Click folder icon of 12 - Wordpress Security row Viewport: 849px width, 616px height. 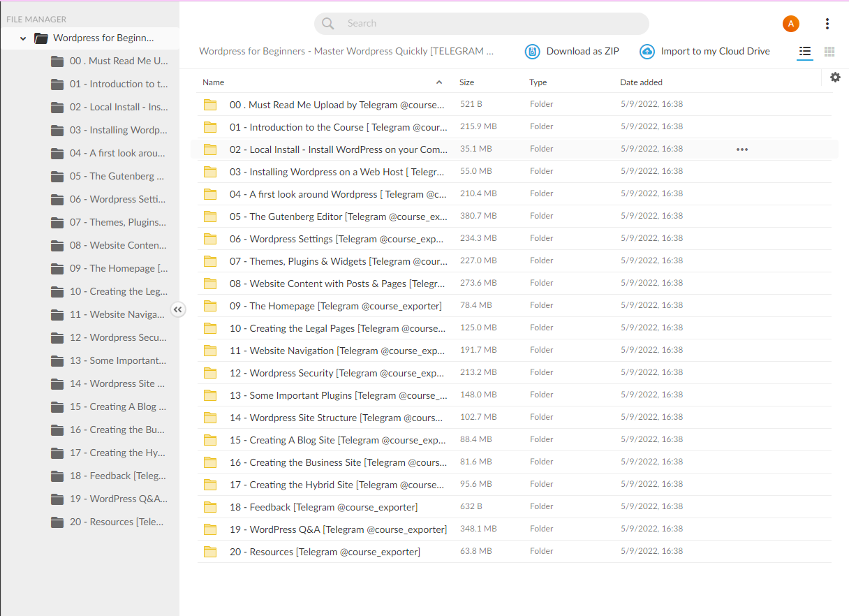pyautogui.click(x=210, y=373)
